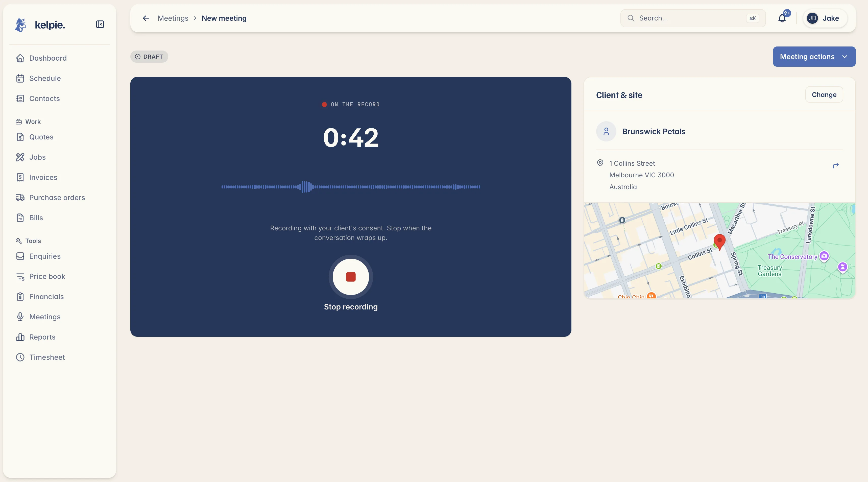Open the Jake user menu
The height and width of the screenshot is (482, 868).
point(825,18)
